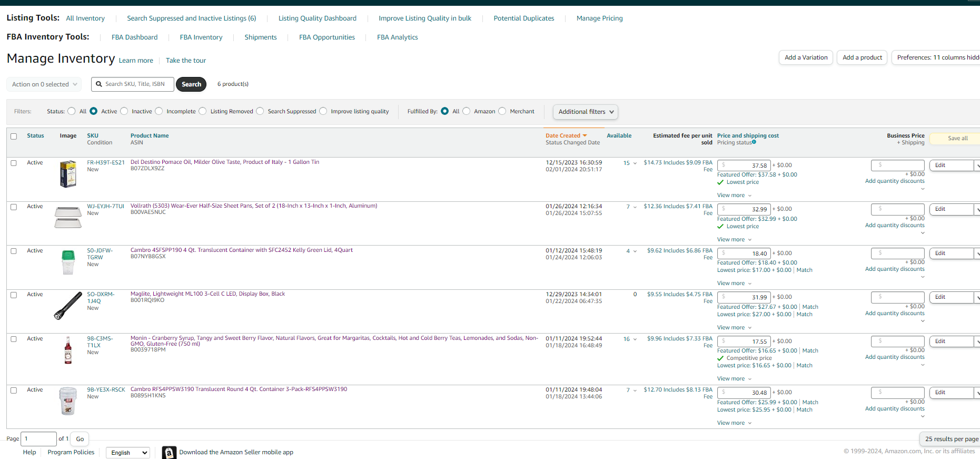
Task: Click the Date Created sort arrow
Action: pos(585,135)
